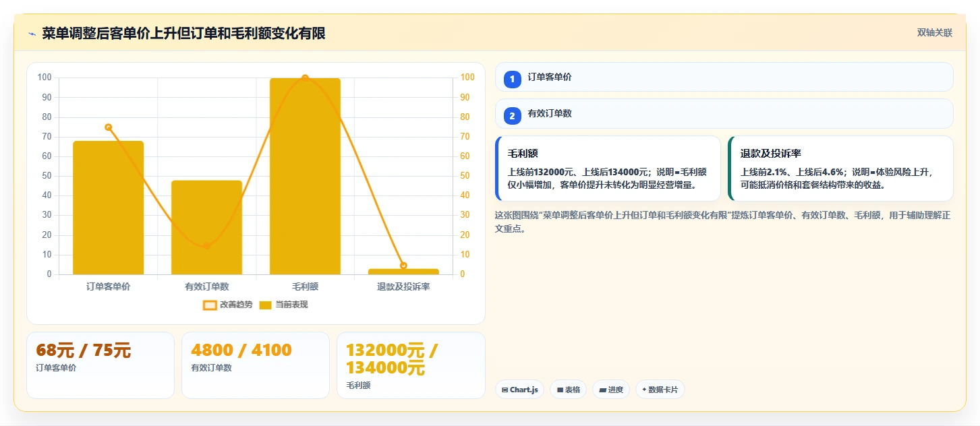Click the number 1 badge icon

pos(512,79)
